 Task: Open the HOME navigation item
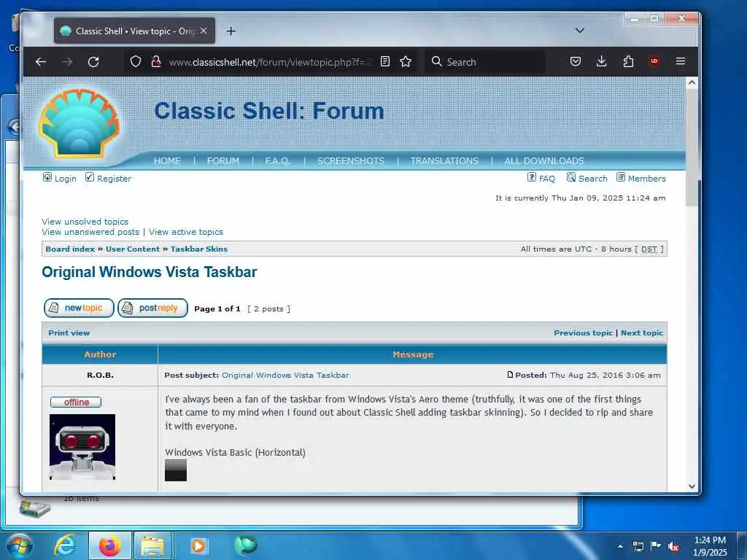coord(167,161)
